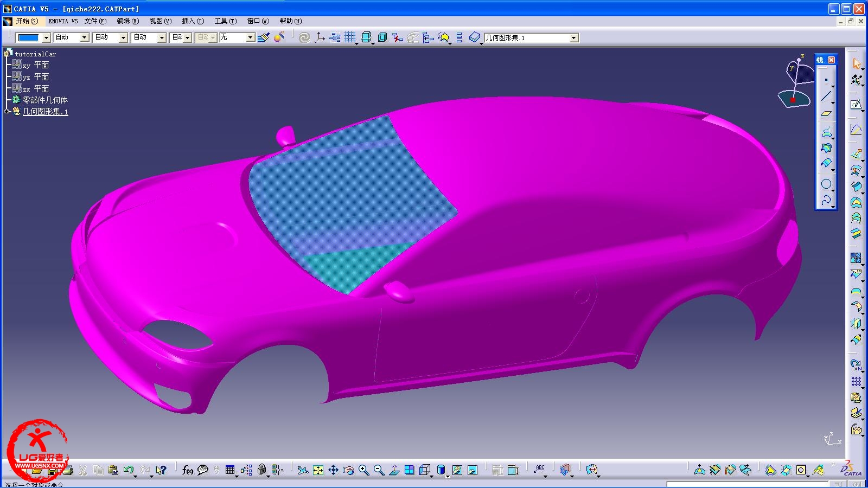Click the Paste icon in bottom toolbar
Image resolution: width=868 pixels, height=488 pixels.
pyautogui.click(x=113, y=470)
